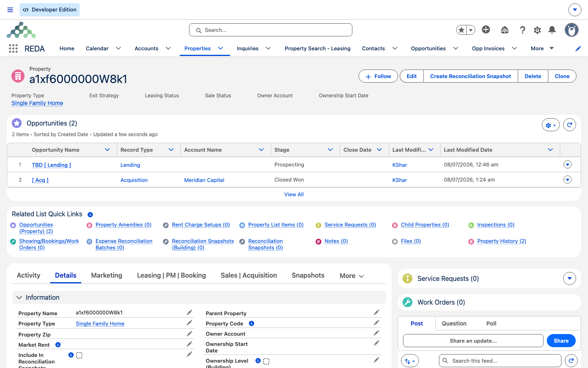Screen dimensions: 588x368
Task: Open the user profile avatar
Action: coord(572,30)
